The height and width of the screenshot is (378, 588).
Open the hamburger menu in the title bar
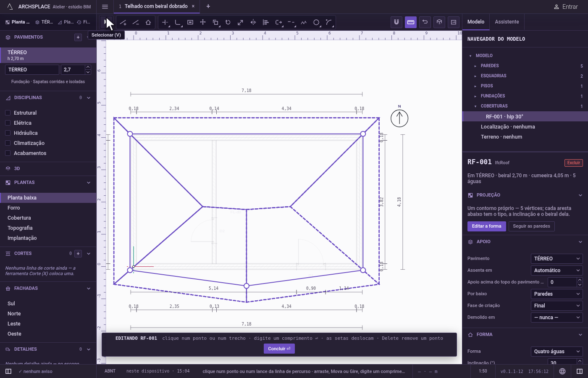click(x=105, y=7)
